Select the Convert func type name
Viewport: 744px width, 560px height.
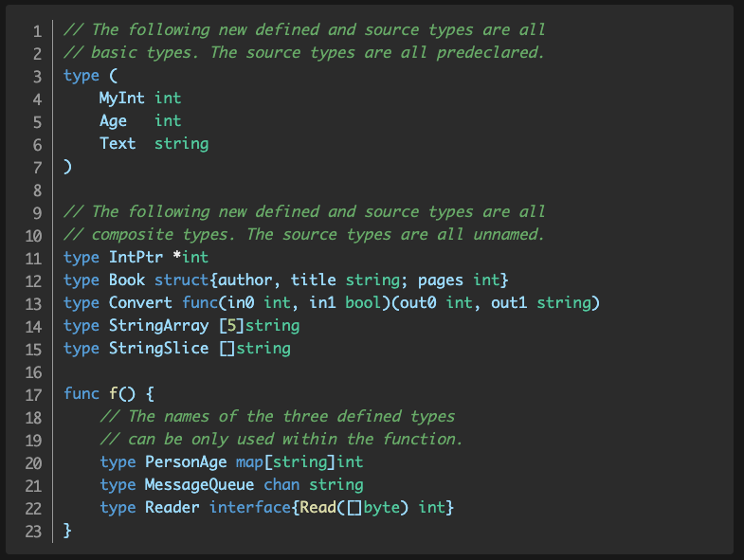[140, 303]
